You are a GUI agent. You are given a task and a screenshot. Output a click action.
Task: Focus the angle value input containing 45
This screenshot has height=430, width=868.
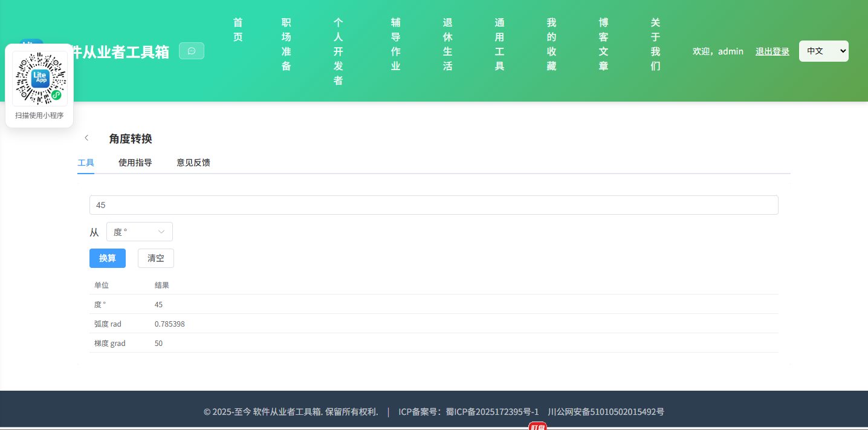click(x=434, y=205)
